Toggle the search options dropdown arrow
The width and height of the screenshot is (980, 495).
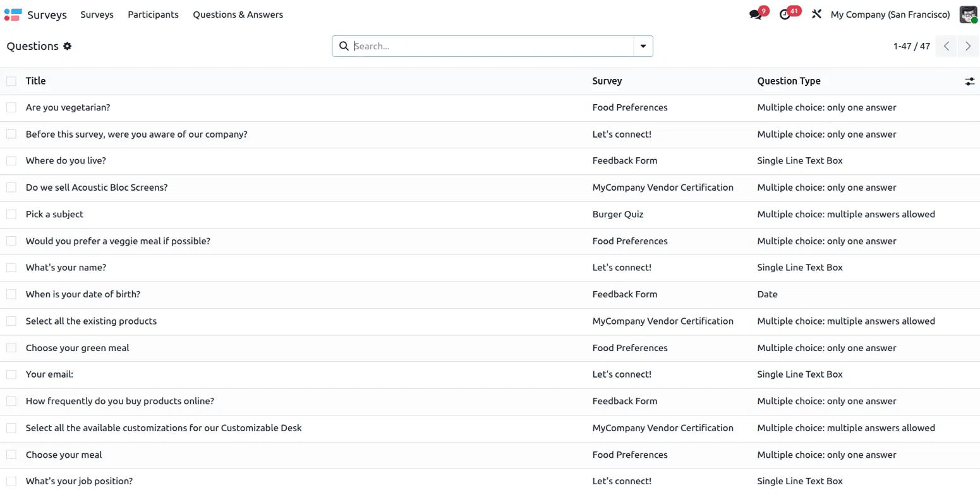[x=643, y=46]
